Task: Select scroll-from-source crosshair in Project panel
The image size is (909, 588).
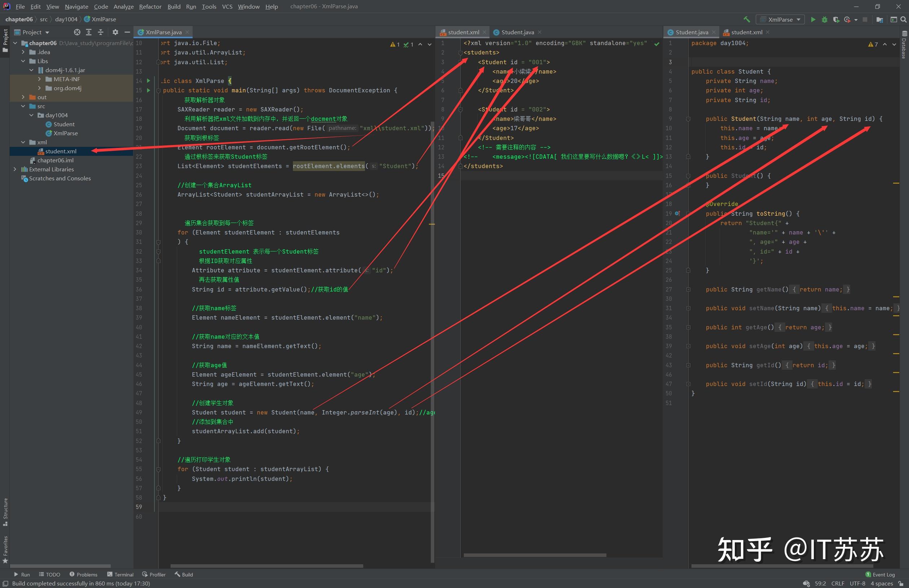Action: click(77, 32)
